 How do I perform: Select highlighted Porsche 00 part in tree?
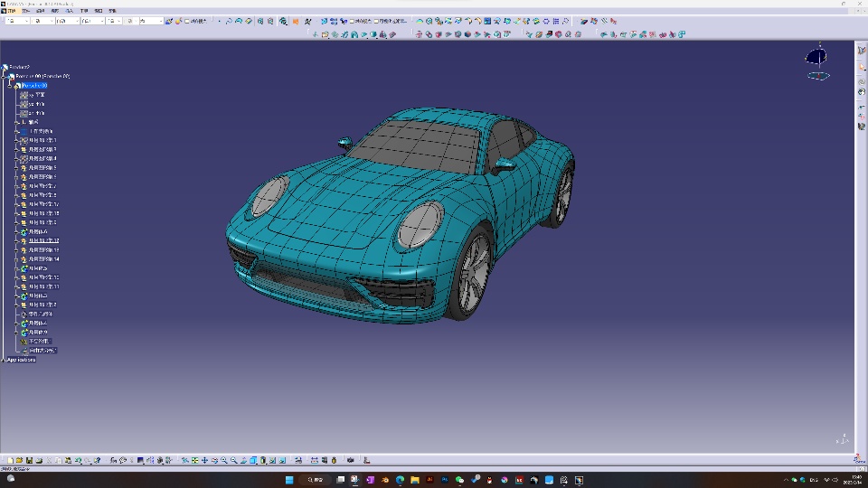click(34, 85)
